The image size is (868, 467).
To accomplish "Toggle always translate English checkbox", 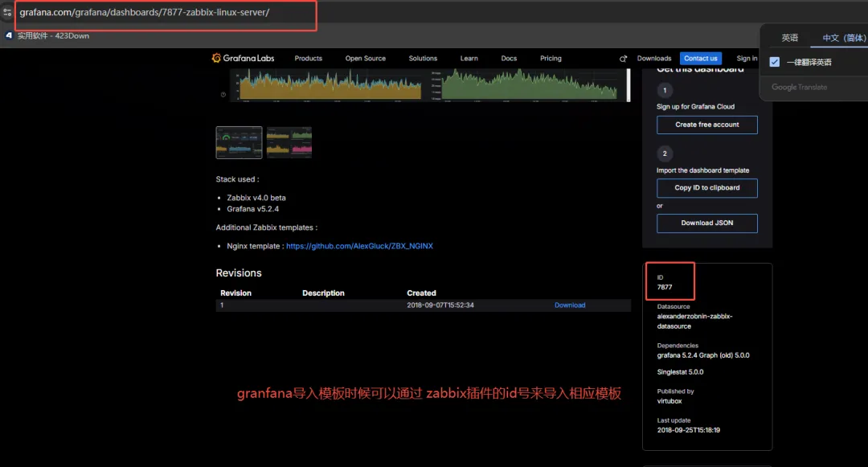I will pos(775,62).
